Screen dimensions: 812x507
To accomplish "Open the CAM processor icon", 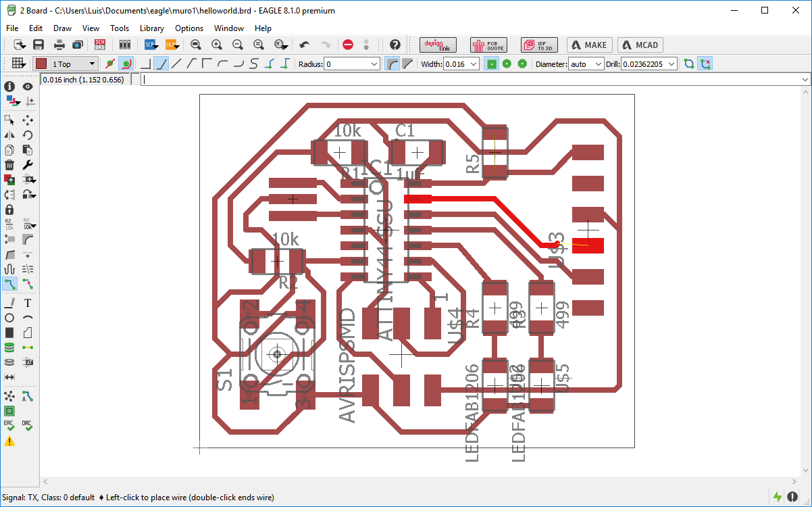I will [78, 45].
